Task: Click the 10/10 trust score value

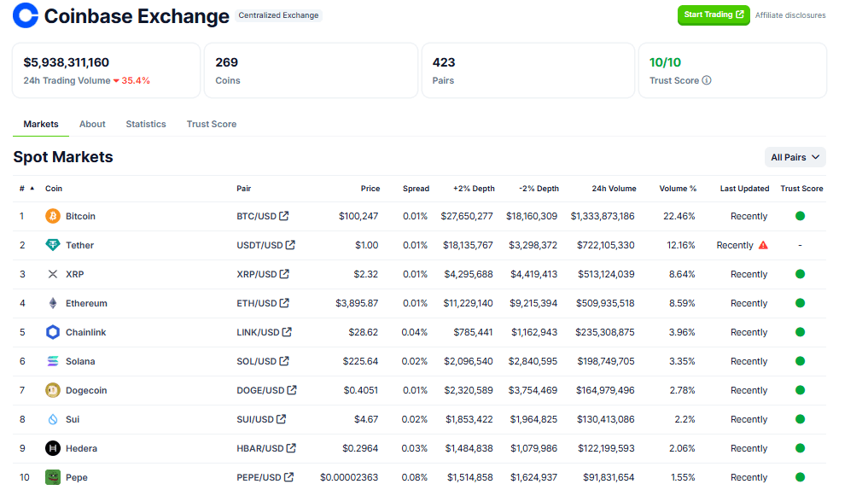Action: click(x=665, y=62)
